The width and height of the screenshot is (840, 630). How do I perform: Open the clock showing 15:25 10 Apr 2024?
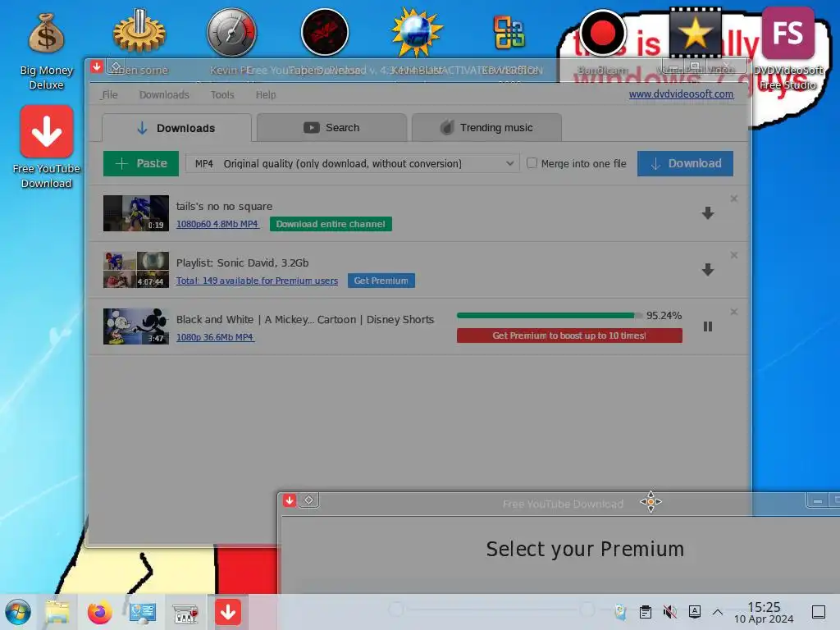point(764,612)
